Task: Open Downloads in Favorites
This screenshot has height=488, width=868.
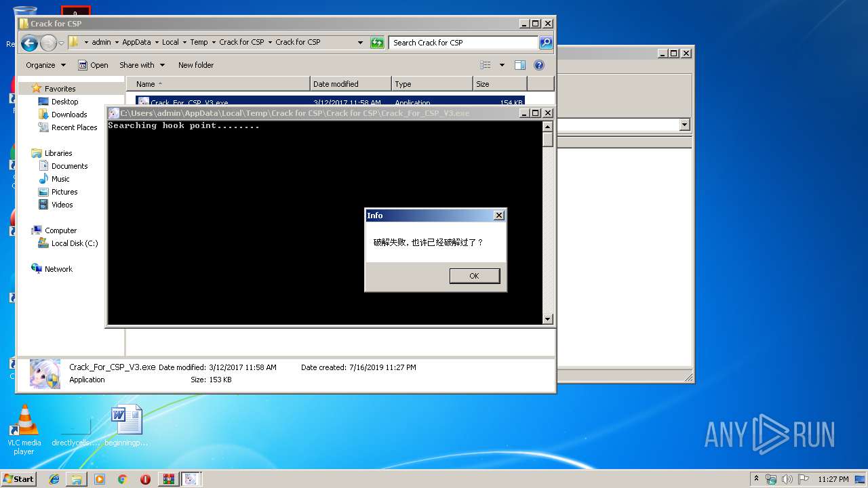Action: pyautogui.click(x=69, y=115)
